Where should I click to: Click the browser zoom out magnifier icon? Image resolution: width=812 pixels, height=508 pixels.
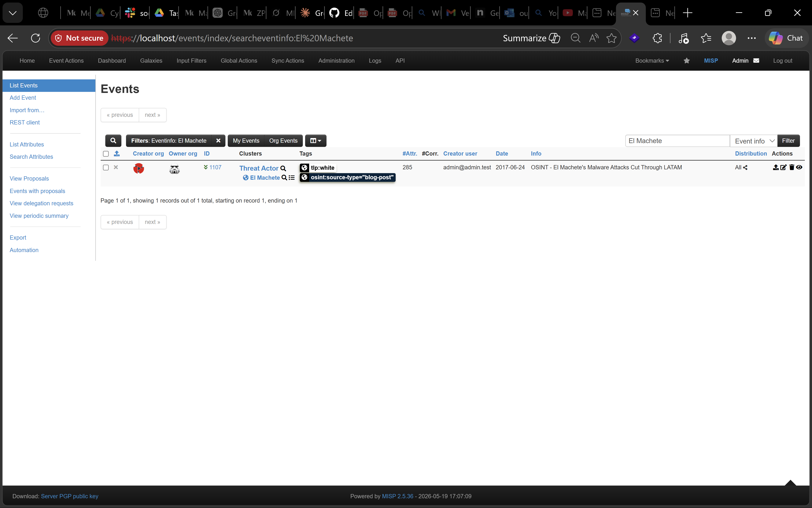click(x=576, y=38)
